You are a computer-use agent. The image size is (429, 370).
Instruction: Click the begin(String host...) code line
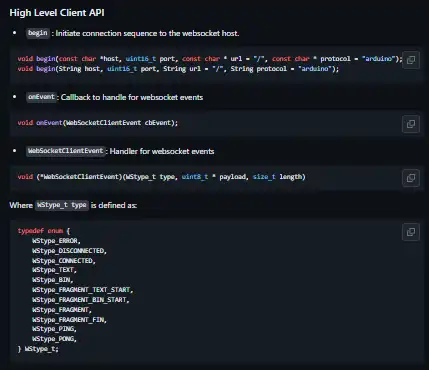pos(178,69)
